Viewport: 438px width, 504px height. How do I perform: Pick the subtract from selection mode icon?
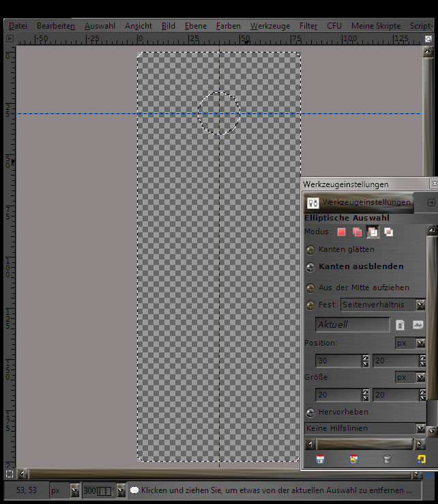pyautogui.click(x=373, y=232)
